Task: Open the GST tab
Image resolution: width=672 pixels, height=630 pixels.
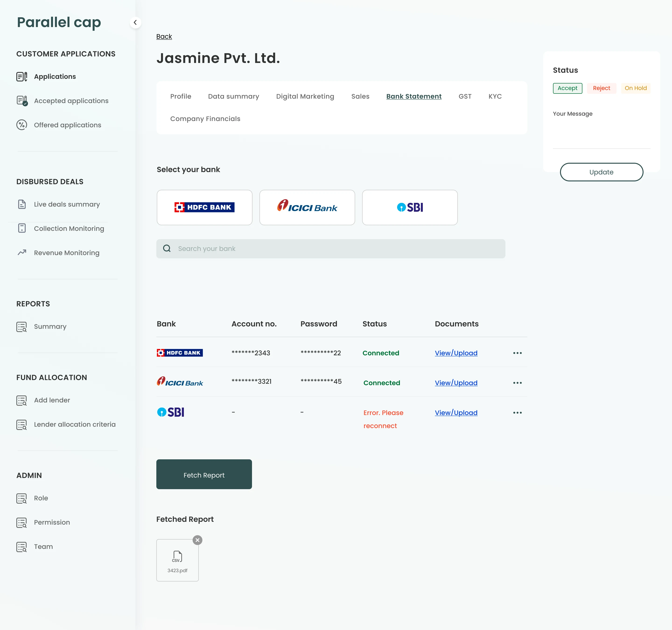Action: [x=465, y=96]
